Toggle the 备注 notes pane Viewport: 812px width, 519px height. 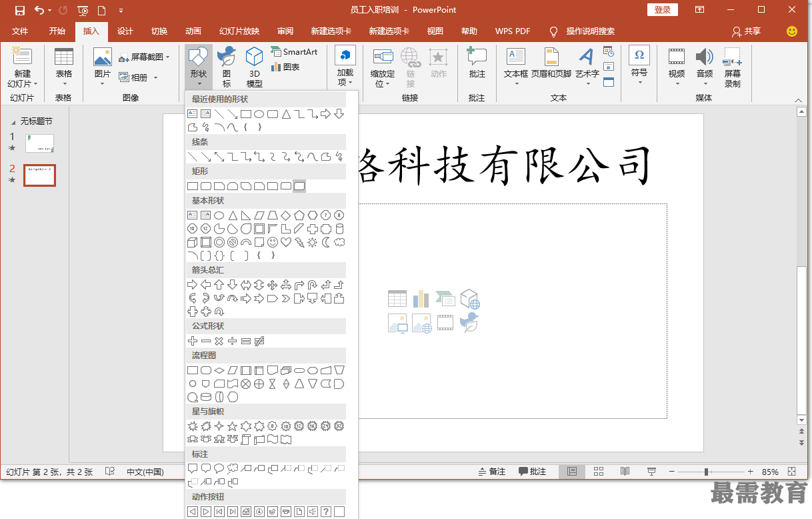point(492,472)
